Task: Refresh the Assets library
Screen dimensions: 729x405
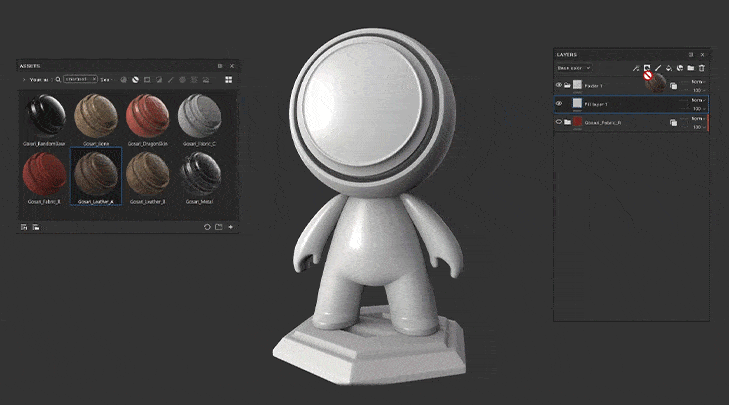Action: point(207,227)
